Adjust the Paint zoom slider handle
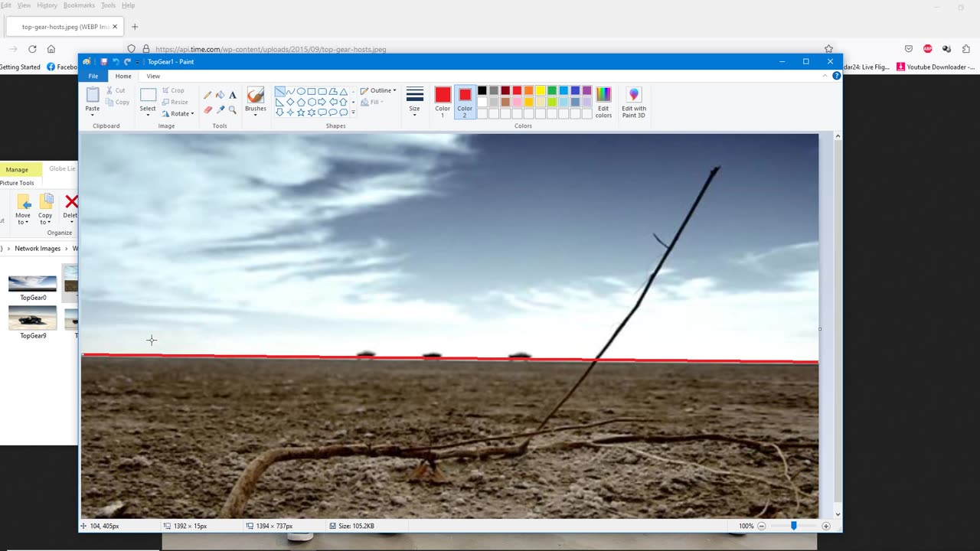The image size is (980, 551). 793,526
